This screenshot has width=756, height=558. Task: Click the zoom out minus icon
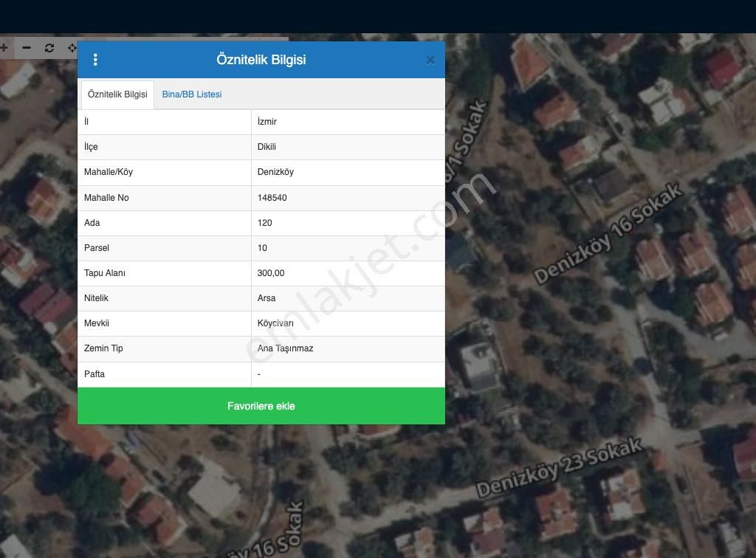(x=27, y=48)
